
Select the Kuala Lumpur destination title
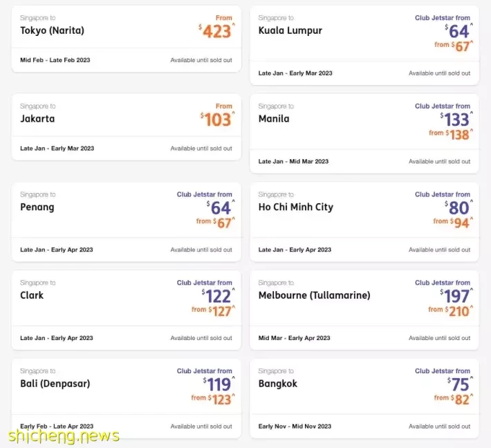pos(290,30)
